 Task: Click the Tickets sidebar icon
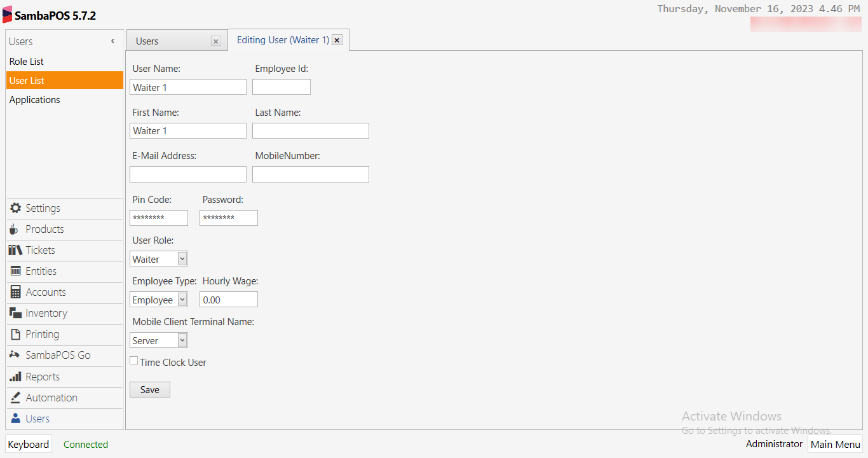14,250
